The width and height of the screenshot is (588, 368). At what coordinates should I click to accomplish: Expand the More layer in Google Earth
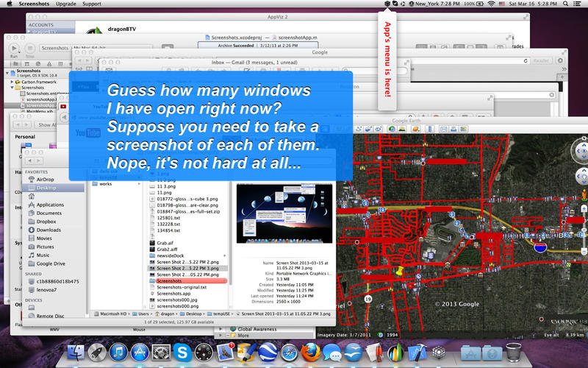(x=221, y=336)
